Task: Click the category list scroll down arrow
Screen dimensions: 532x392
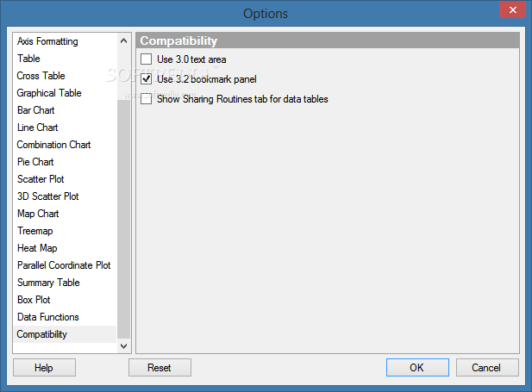Action: click(x=124, y=345)
